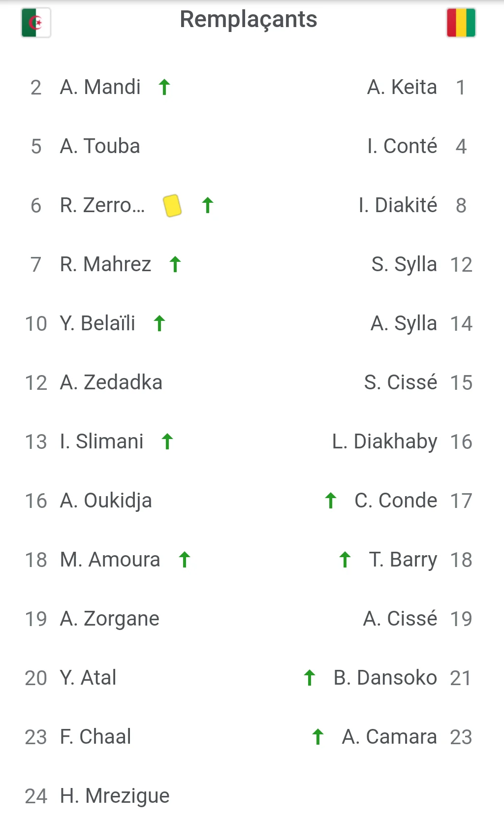
Task: Click substitution arrow beside C. Conde
Action: point(331,501)
